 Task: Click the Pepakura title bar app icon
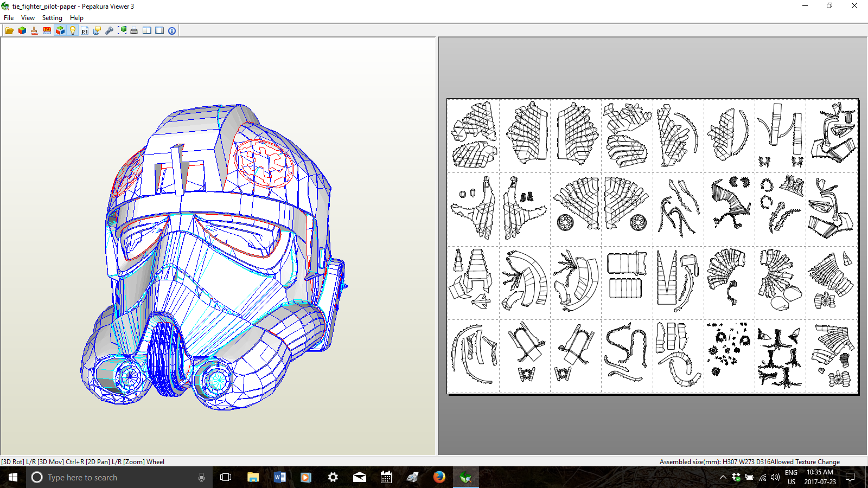pos(5,6)
